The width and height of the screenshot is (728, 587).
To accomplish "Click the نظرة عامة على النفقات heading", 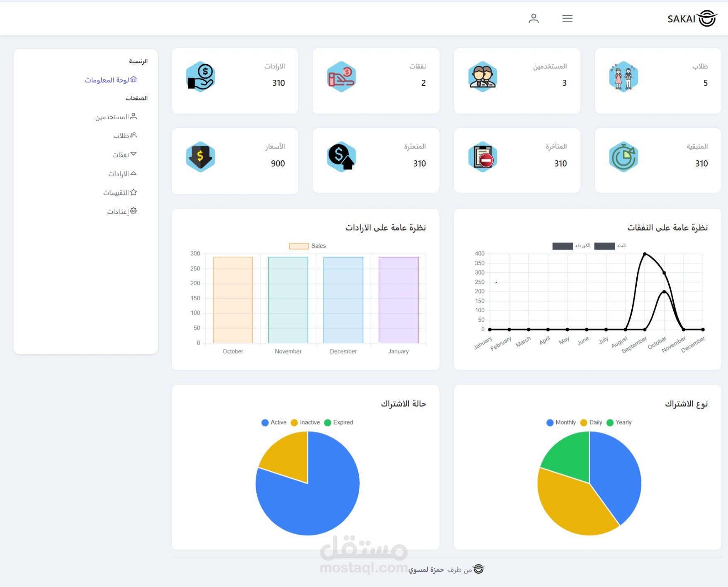I will click(x=667, y=227).
